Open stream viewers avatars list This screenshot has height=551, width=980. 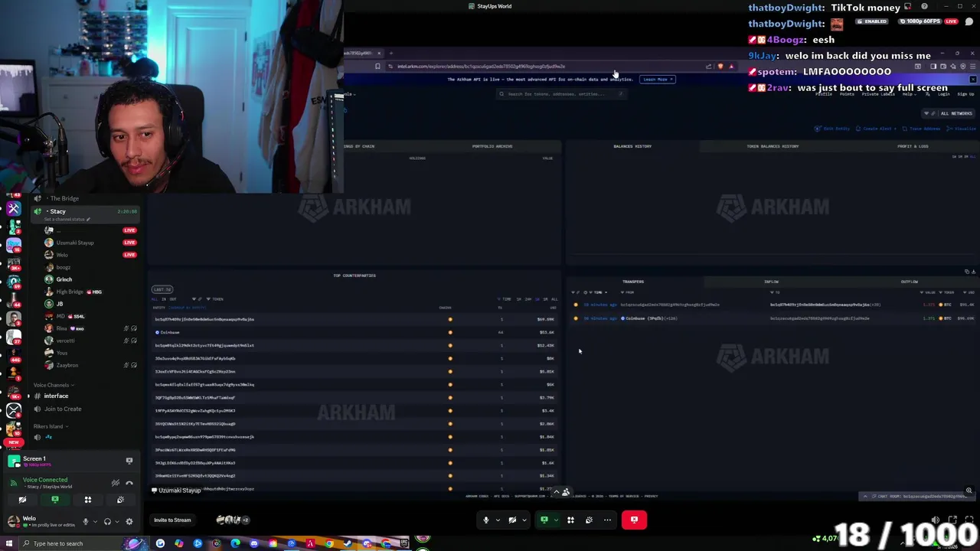[x=233, y=520]
